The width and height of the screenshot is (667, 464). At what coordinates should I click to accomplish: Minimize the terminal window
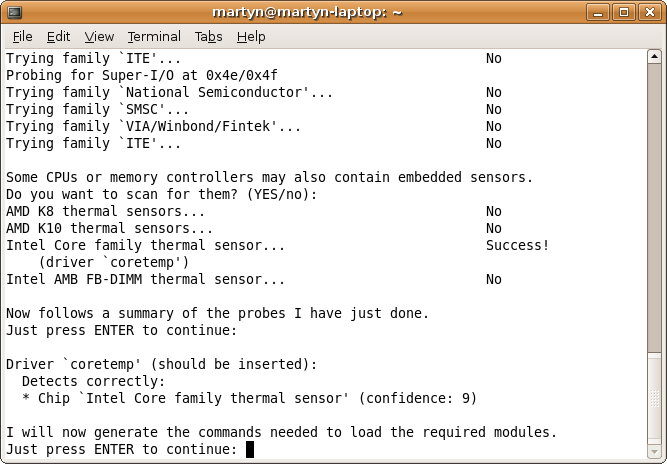click(x=598, y=12)
